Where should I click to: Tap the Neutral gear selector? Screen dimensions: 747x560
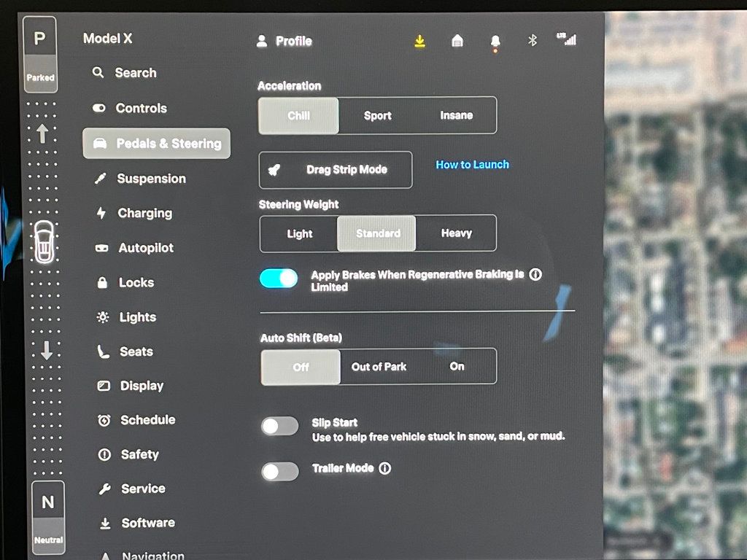tap(48, 514)
